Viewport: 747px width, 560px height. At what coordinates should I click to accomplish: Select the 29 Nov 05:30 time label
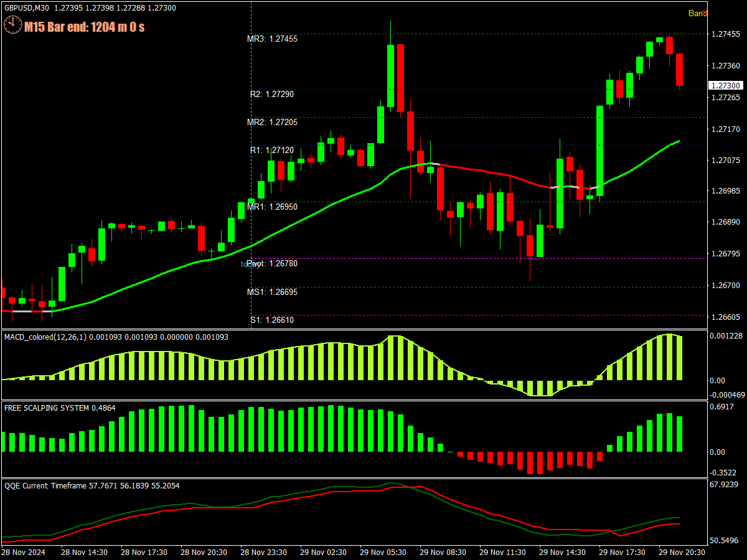click(x=382, y=552)
